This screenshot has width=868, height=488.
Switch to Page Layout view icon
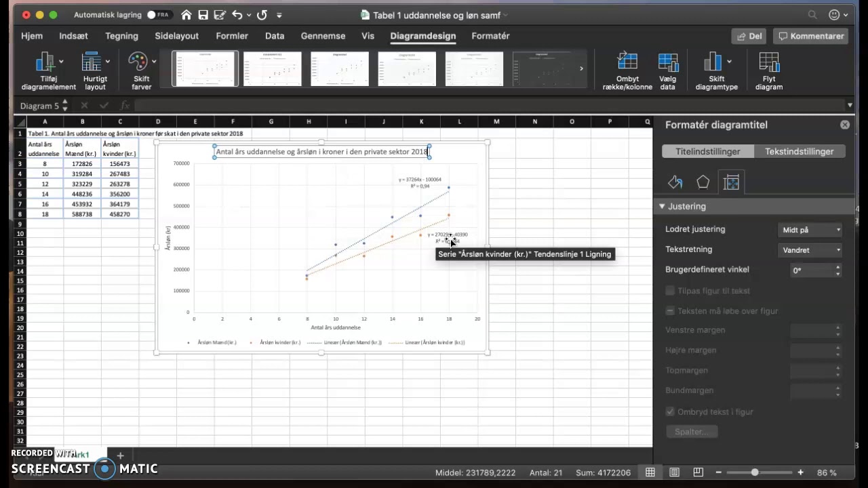[x=674, y=472]
